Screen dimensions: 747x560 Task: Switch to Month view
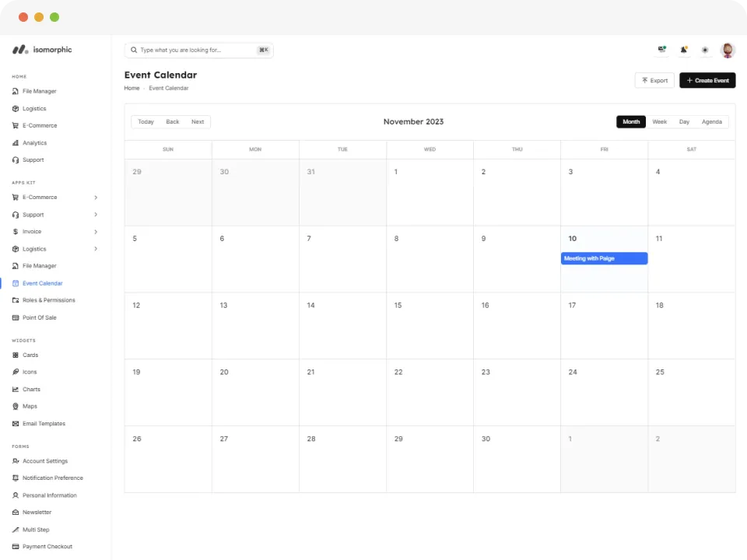(631, 122)
